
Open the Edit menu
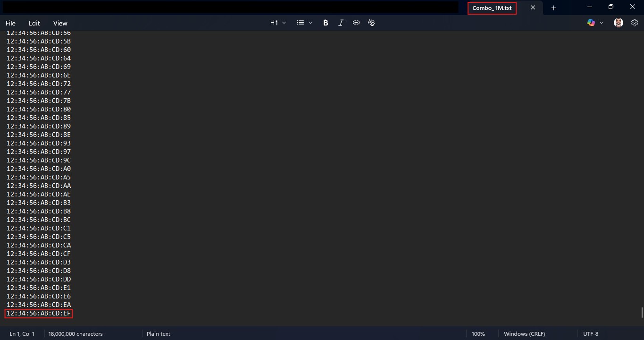point(34,23)
